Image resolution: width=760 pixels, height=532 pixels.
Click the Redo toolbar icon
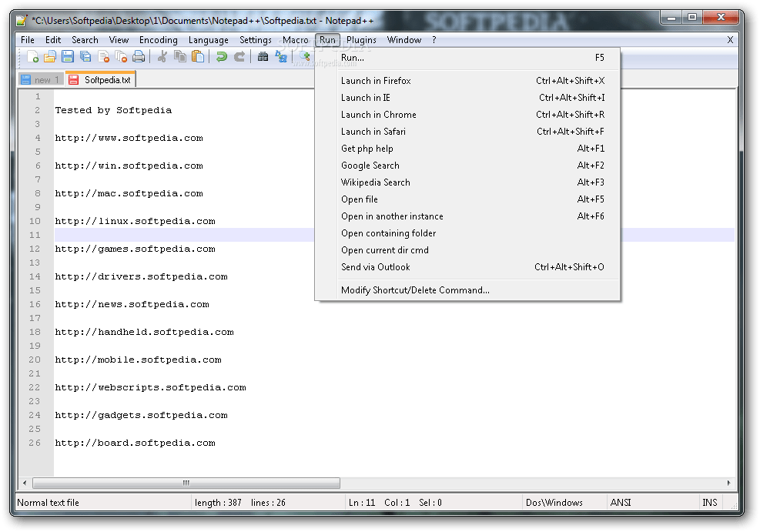(x=240, y=56)
